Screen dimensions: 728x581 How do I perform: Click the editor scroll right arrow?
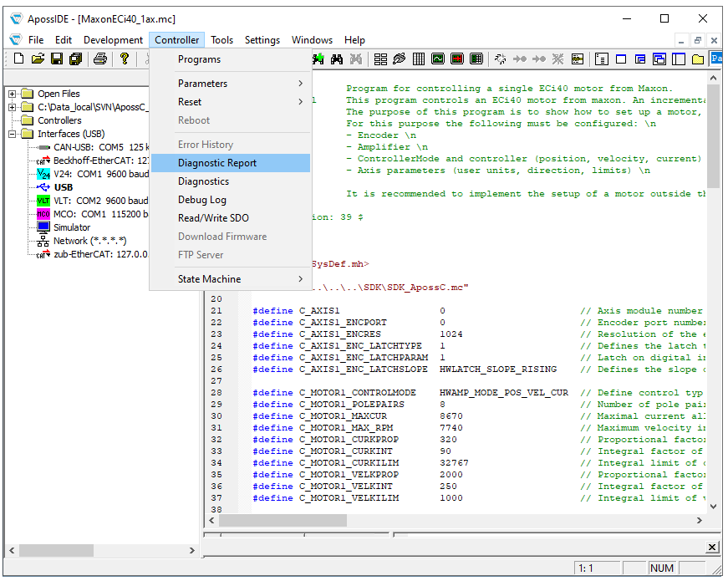(x=700, y=521)
